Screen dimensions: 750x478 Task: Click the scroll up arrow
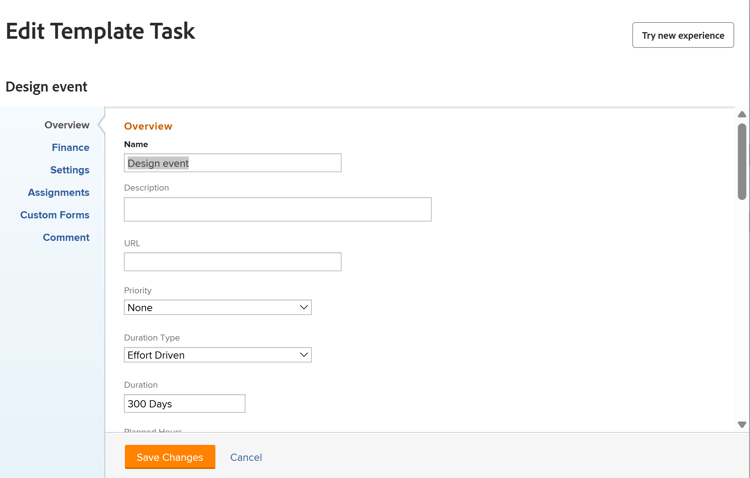pos(742,114)
